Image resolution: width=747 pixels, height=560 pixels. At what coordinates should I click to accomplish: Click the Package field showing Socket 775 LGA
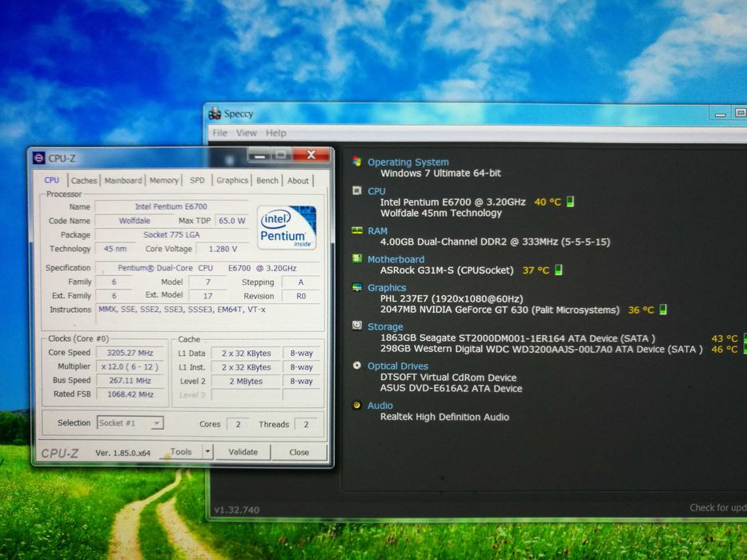[171, 234]
